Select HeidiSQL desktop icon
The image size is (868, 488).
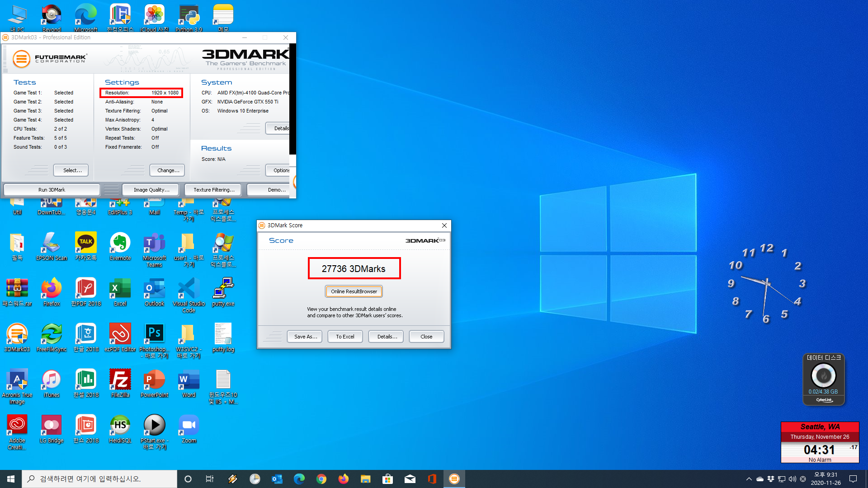click(x=120, y=429)
